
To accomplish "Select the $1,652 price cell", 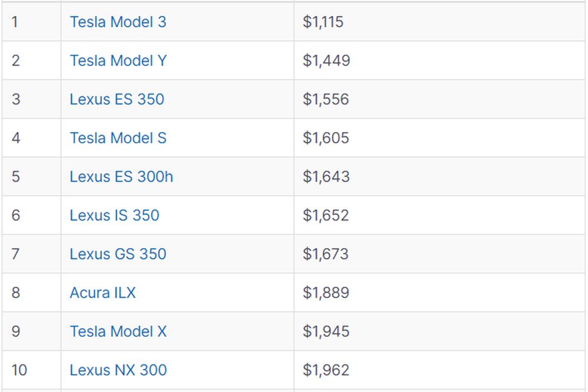I will click(x=439, y=215).
